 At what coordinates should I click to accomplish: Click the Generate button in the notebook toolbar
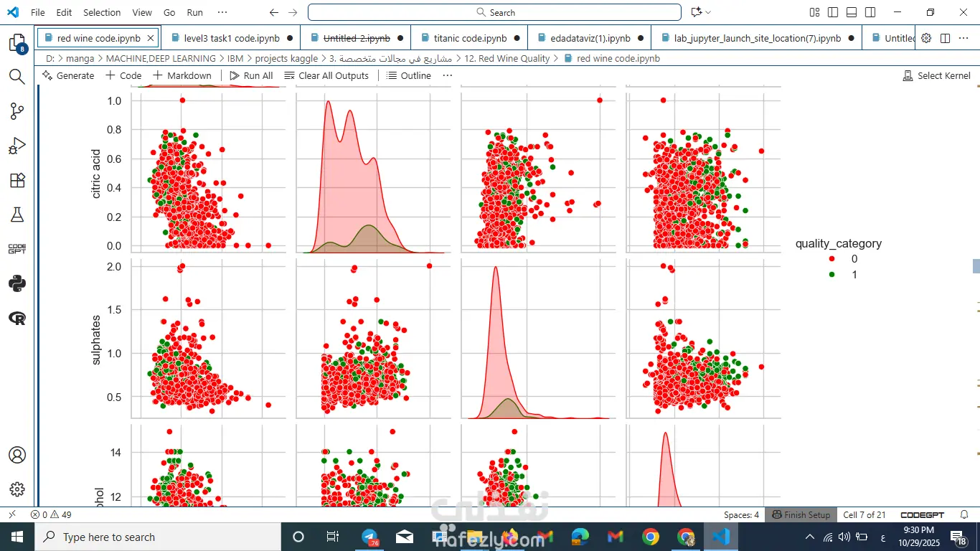(68, 75)
